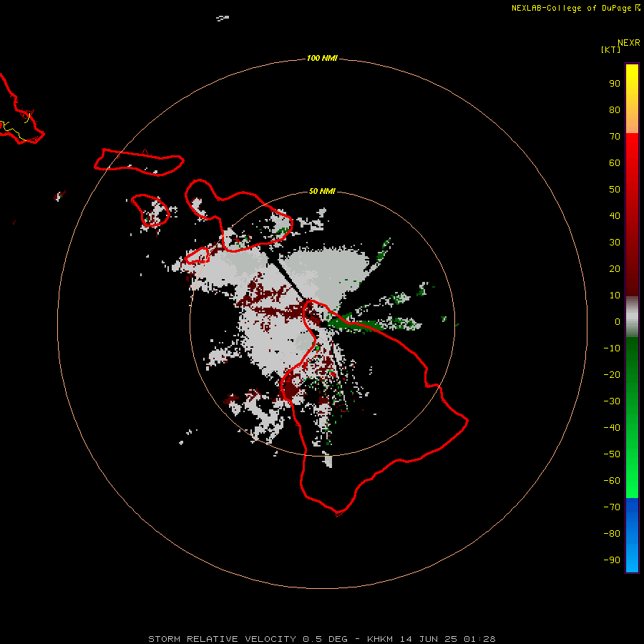Click the 20 value on velocity scale

(615, 268)
